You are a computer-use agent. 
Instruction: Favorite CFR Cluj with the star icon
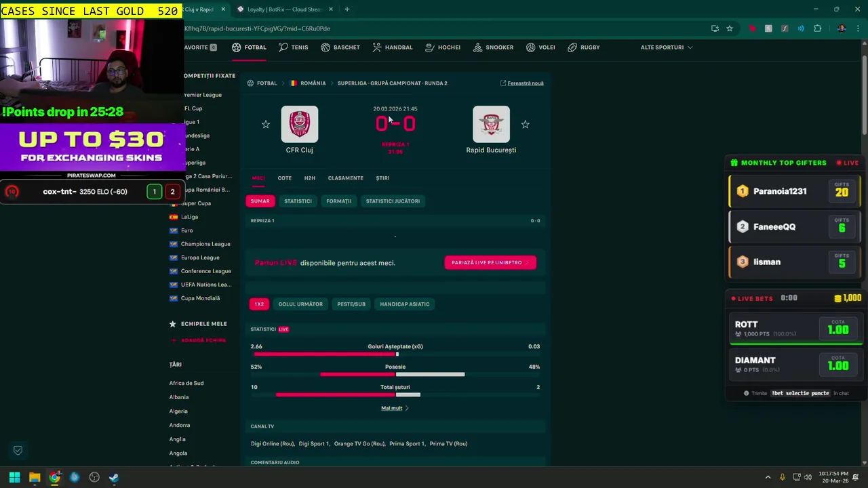click(x=266, y=124)
